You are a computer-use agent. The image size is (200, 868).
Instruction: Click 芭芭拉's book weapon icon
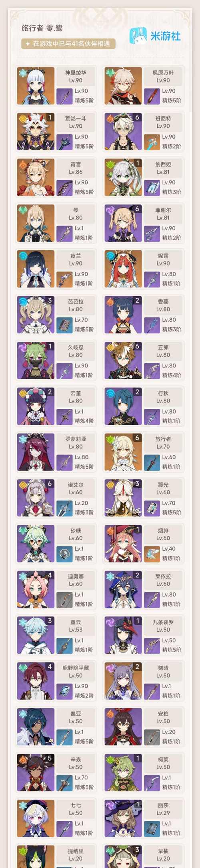[x=64, y=325]
